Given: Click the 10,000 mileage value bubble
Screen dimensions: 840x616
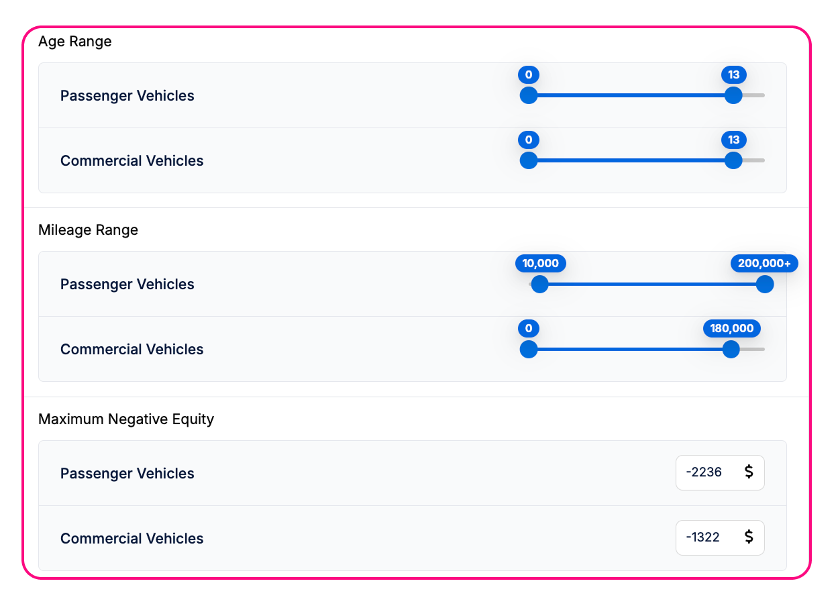Looking at the screenshot, I should [x=540, y=264].
